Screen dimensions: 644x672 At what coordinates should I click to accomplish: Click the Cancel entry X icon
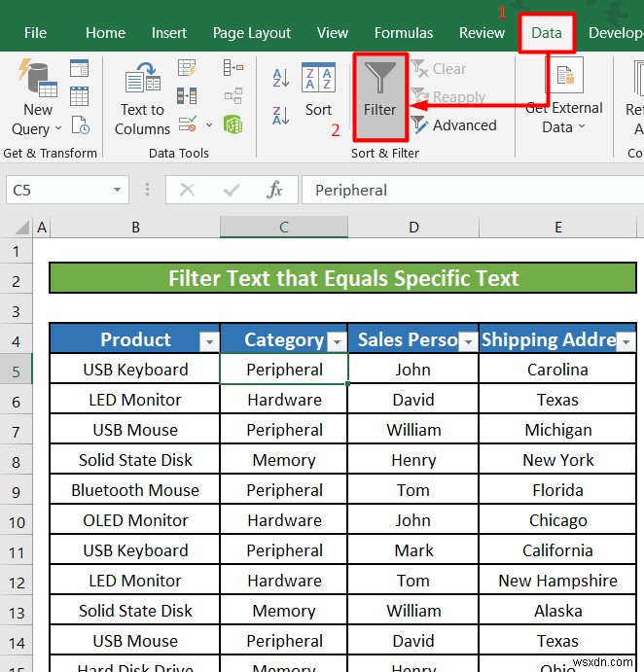click(x=187, y=190)
